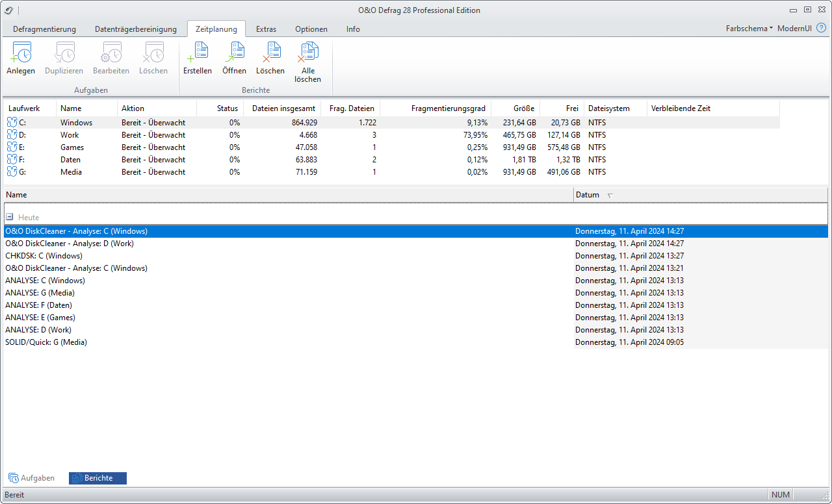This screenshot has width=832, height=504.
Task: Click drive name Media
Action: click(x=71, y=172)
